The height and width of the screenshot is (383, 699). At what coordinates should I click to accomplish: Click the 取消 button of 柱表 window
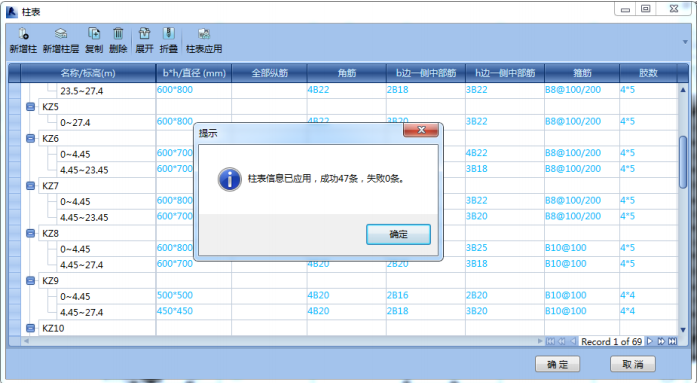(633, 364)
